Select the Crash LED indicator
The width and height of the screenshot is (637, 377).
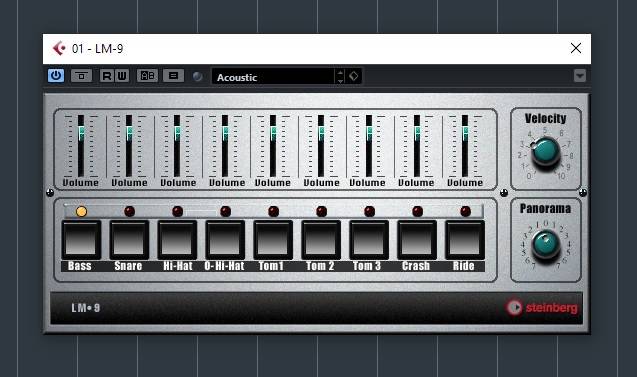[417, 211]
